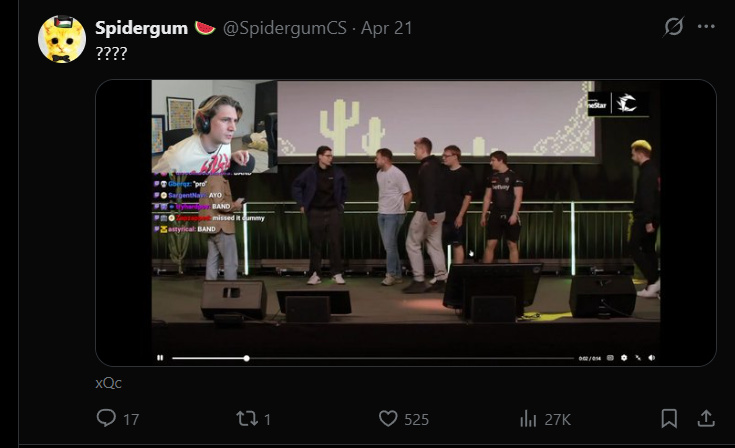Pause the video playback

coord(159,358)
